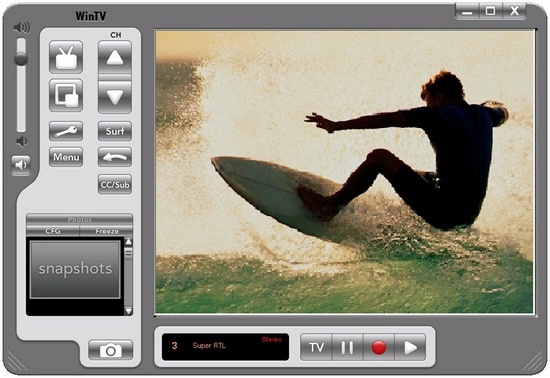Click the TV set icon button
Screen dimensions: 550x378
click(66, 57)
